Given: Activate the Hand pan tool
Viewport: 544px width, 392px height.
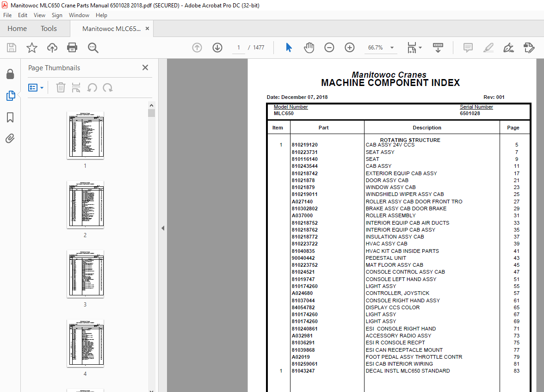Looking at the screenshot, I should 309,48.
